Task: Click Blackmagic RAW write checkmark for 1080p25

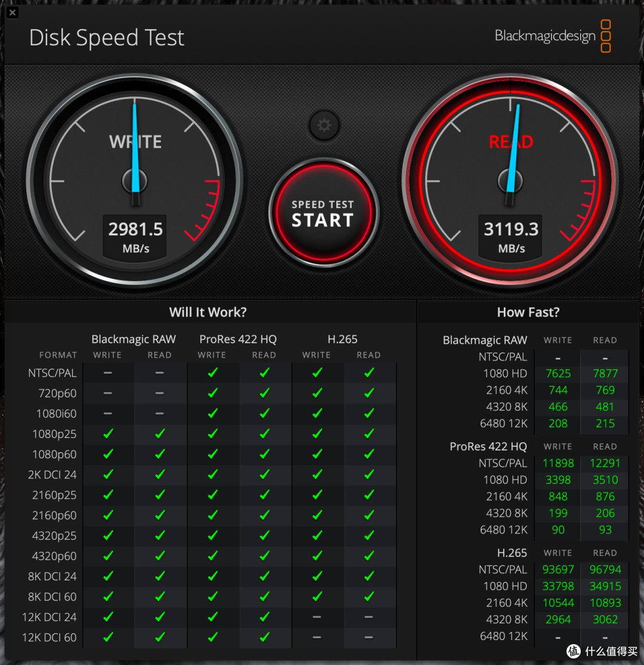Action: click(109, 433)
